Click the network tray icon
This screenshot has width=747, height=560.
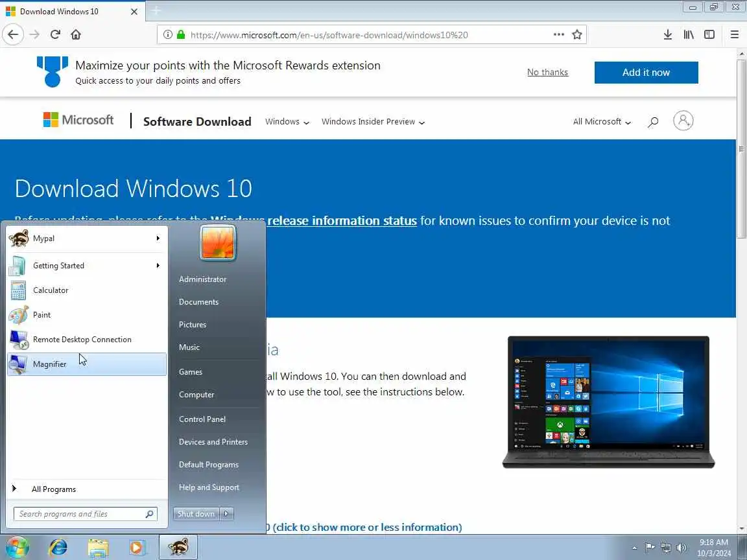(x=665, y=548)
